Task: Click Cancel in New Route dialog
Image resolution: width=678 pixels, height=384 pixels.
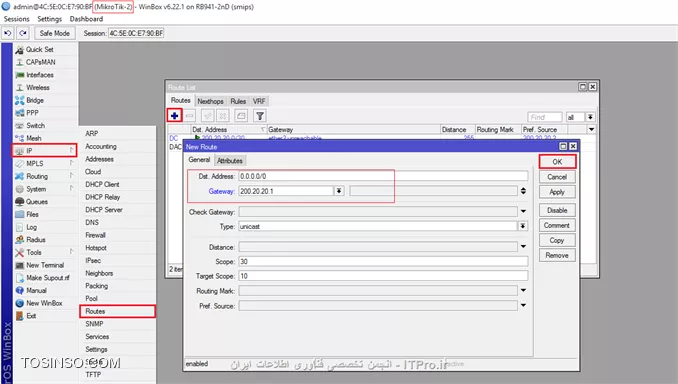Action: (557, 177)
